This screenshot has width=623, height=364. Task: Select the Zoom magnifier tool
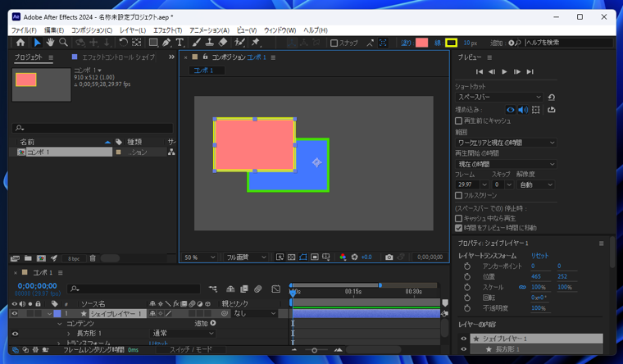pos(63,43)
